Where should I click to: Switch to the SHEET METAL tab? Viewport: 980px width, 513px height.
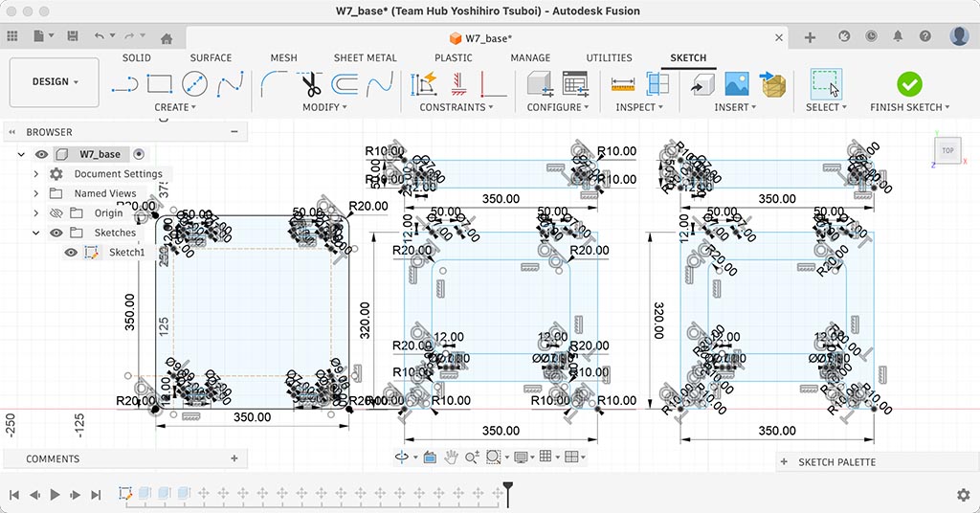365,57
